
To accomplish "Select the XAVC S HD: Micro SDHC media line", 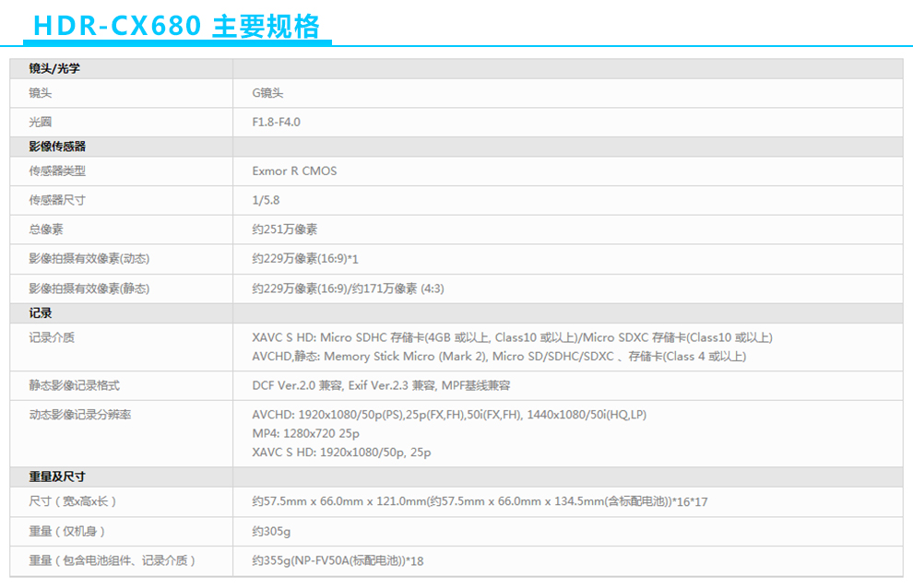I will (x=512, y=337).
